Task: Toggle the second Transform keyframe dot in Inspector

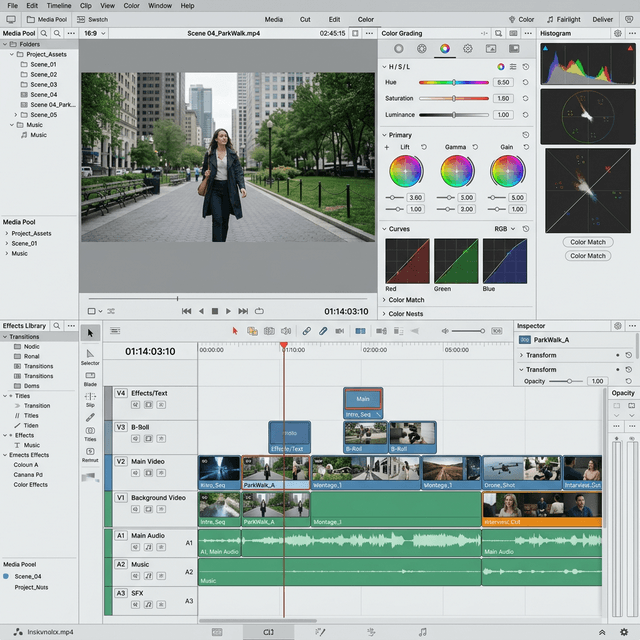Action: tap(618, 369)
